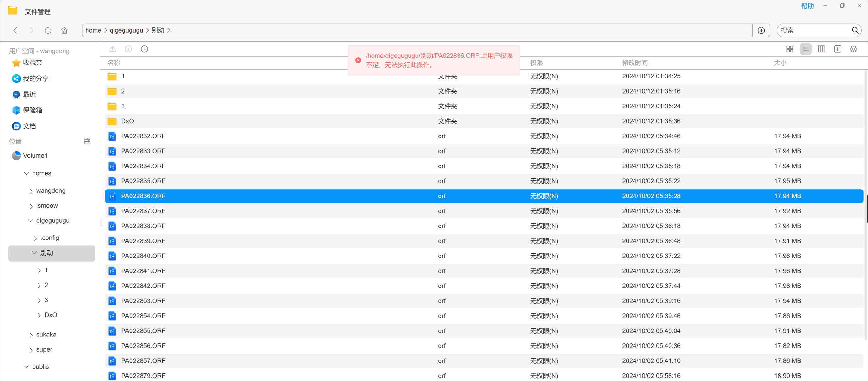Viewport: 868px width, 381px height.
Task: Click the file icon of PA022832.ORF
Action: [x=112, y=136]
